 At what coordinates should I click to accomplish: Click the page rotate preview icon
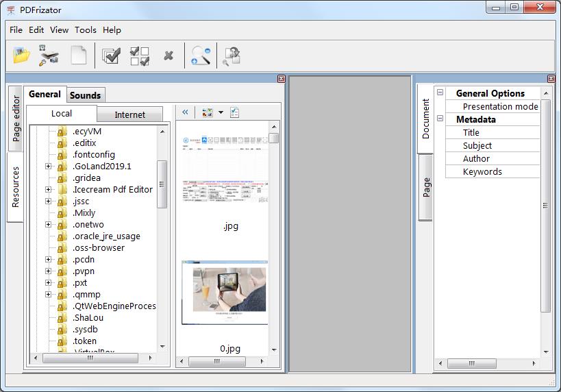[x=232, y=56]
